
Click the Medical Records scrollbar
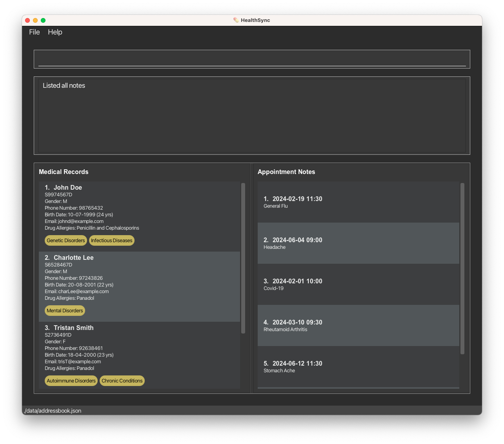click(x=243, y=258)
